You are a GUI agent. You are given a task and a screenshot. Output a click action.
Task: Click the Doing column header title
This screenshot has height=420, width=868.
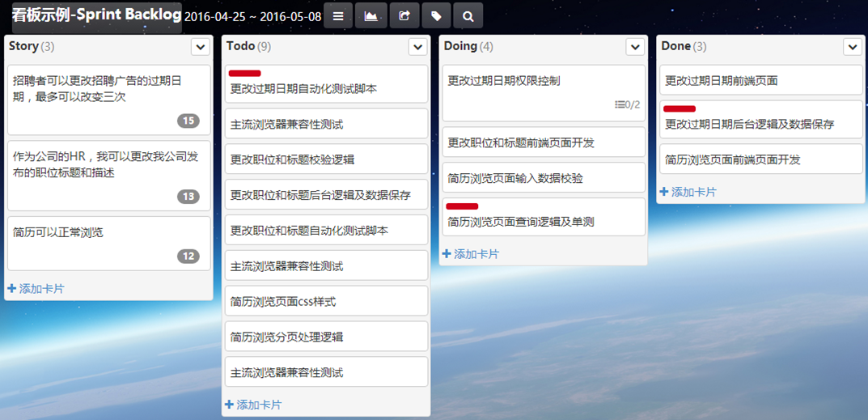[460, 47]
